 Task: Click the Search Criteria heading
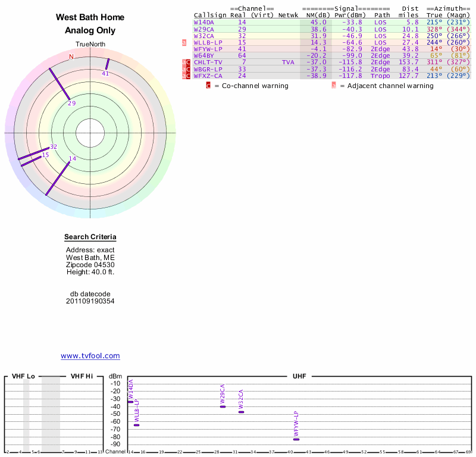pos(90,237)
